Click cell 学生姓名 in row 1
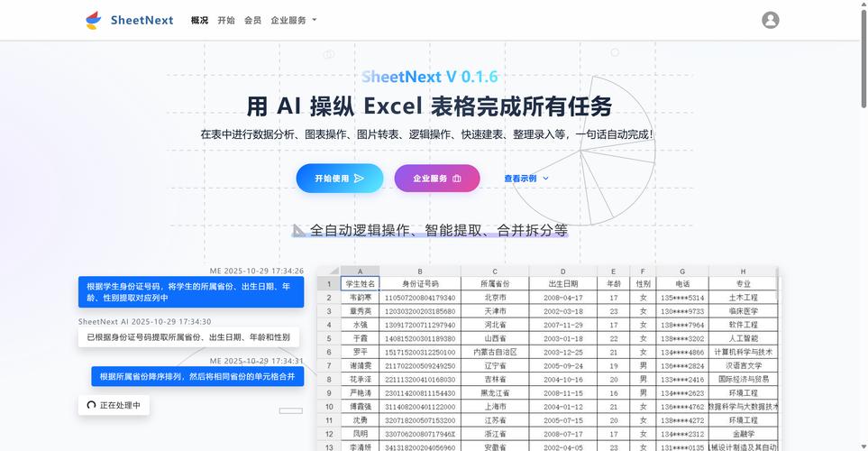The image size is (868, 451). [360, 283]
